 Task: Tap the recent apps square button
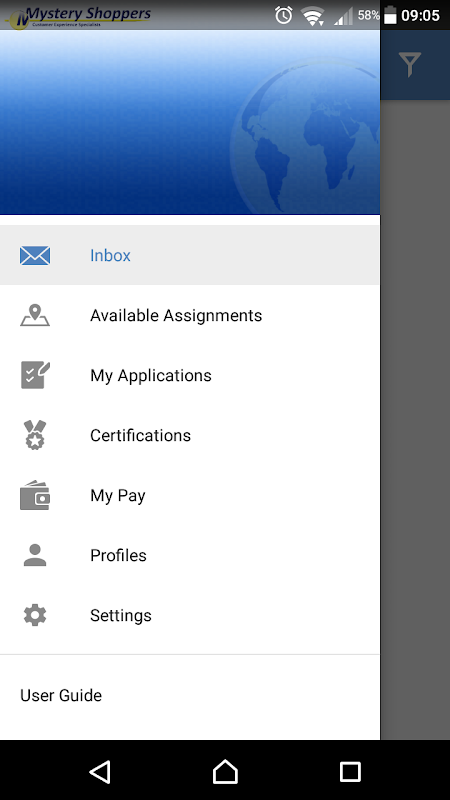point(350,771)
